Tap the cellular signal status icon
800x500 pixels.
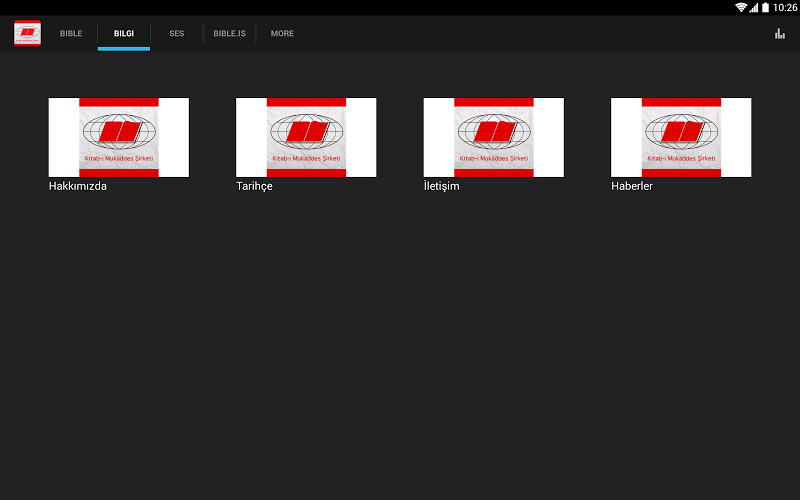(x=754, y=8)
